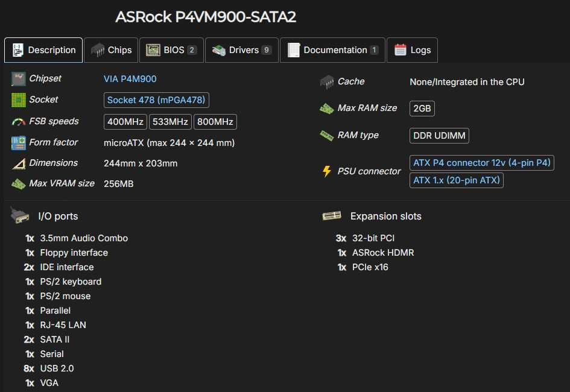Viewport: 570px width, 392px height.
Task: Click the 244mm x 203mm dimensions value
Action: click(141, 163)
